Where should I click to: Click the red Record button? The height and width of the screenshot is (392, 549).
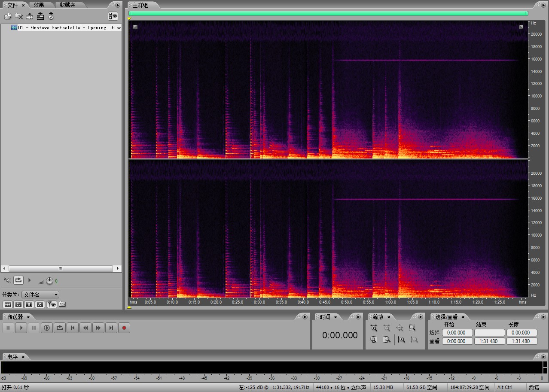(124, 328)
